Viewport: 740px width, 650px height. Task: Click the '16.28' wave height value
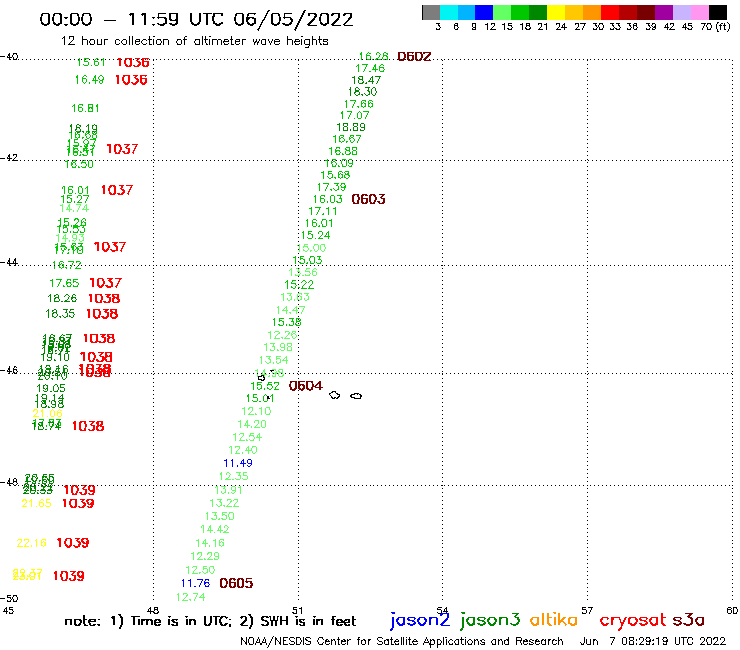(x=374, y=57)
